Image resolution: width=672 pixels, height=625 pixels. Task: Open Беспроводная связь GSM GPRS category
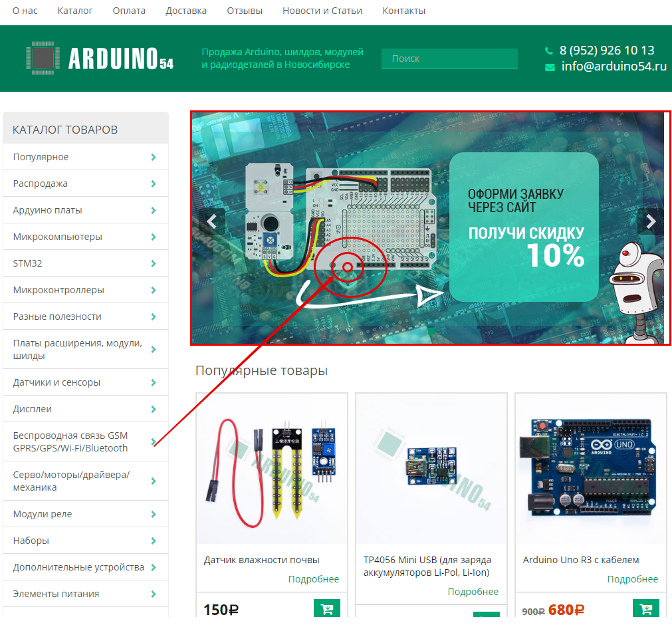click(86, 442)
